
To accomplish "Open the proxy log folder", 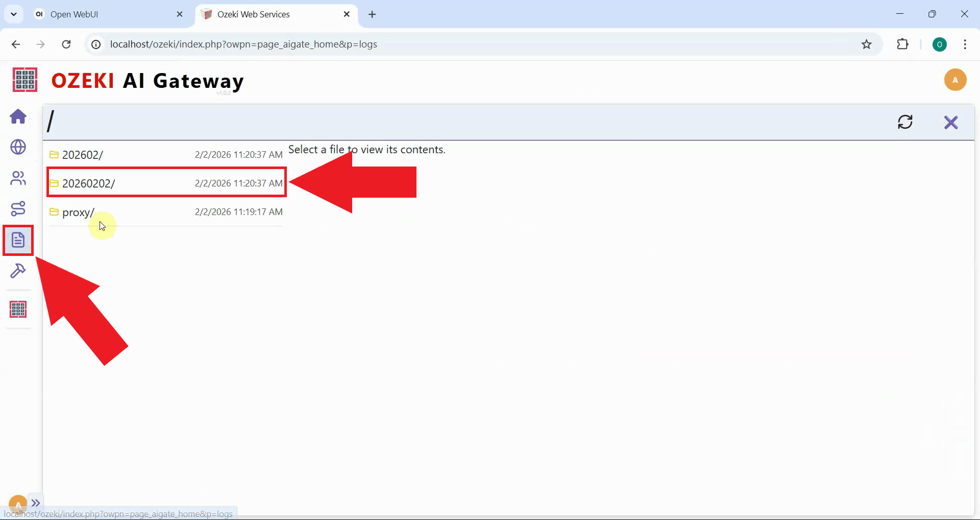I will pos(78,212).
